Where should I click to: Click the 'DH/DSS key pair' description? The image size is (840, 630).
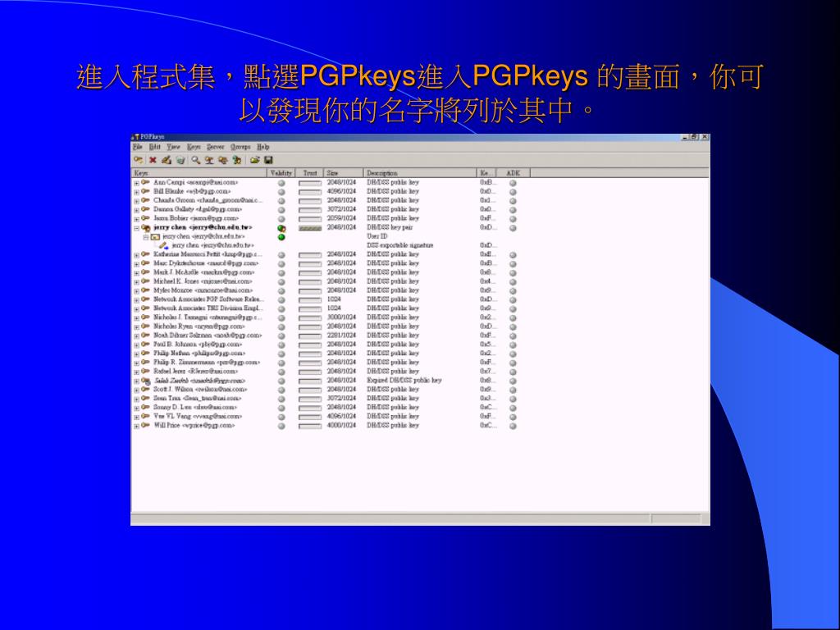(390, 228)
